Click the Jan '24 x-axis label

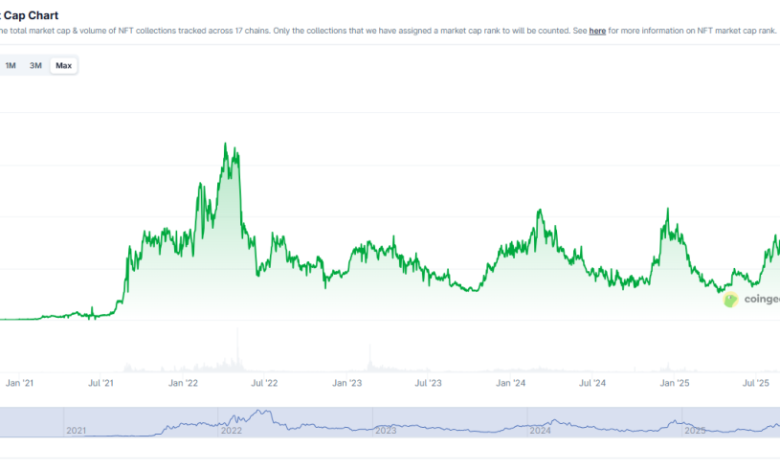tap(511, 383)
